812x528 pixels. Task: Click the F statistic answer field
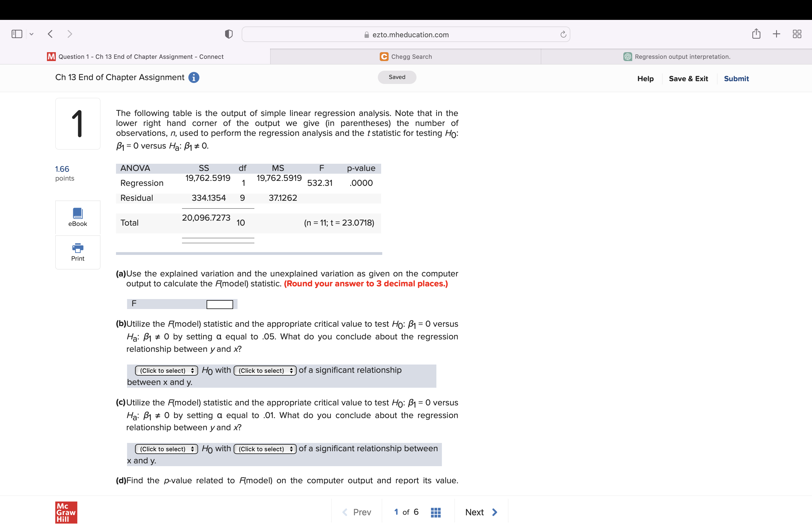click(x=220, y=304)
